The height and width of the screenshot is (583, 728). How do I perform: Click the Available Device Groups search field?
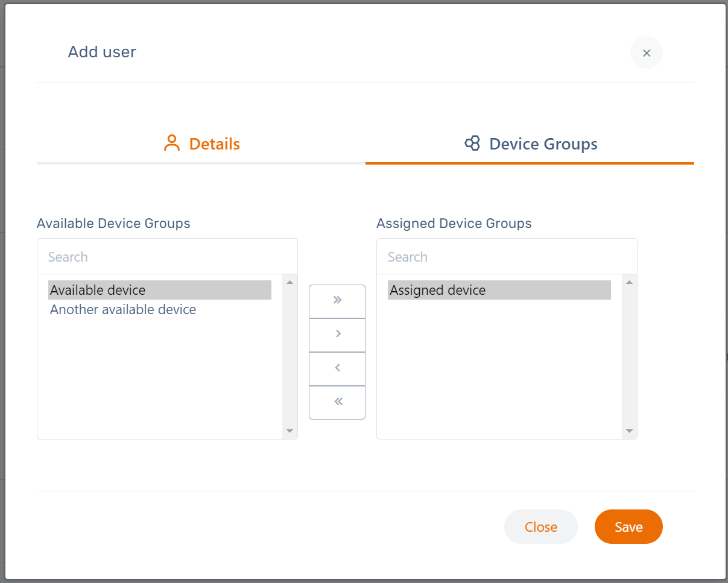pyautogui.click(x=167, y=256)
